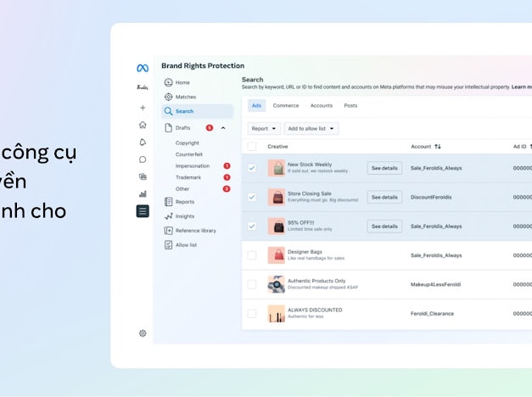532x397 pixels.
Task: Click Authentic Products Only thumbnail
Action: coord(276,284)
